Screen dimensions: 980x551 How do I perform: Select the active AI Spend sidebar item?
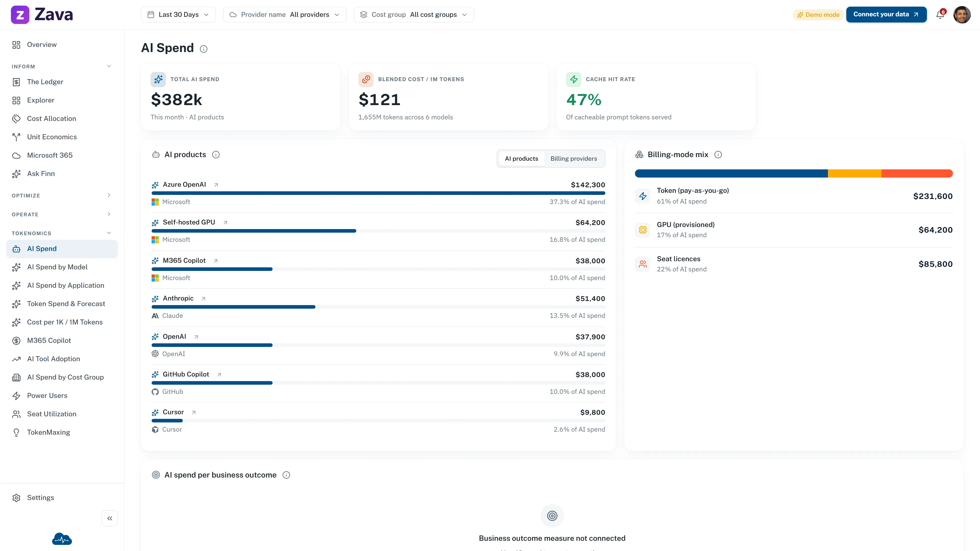click(x=62, y=249)
